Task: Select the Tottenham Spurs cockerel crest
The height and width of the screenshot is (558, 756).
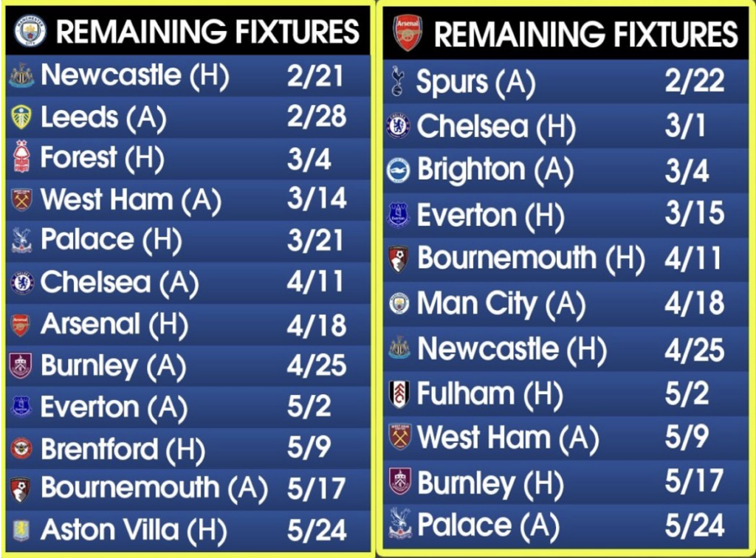Action: pyautogui.click(x=398, y=82)
